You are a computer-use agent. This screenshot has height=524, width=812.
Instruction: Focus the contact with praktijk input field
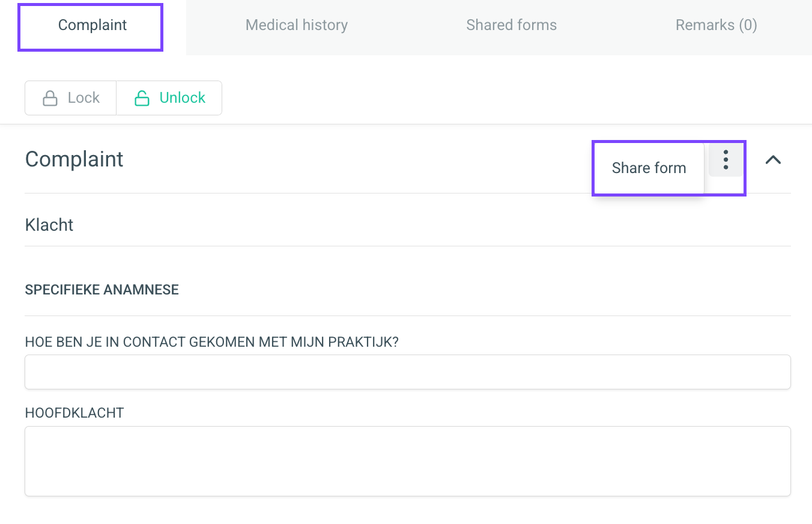point(408,372)
